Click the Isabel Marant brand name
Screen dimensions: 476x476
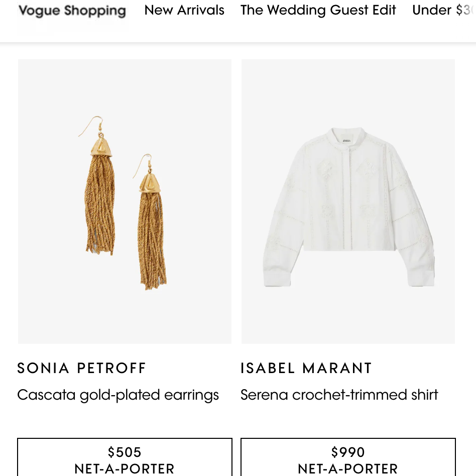tap(306, 368)
